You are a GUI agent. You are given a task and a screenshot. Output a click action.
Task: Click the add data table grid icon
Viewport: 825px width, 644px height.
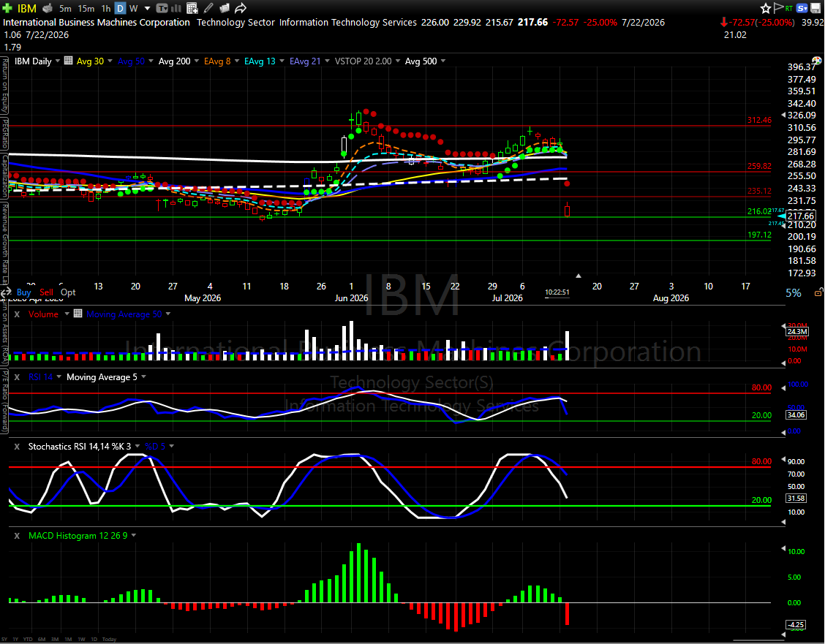[x=192, y=8]
